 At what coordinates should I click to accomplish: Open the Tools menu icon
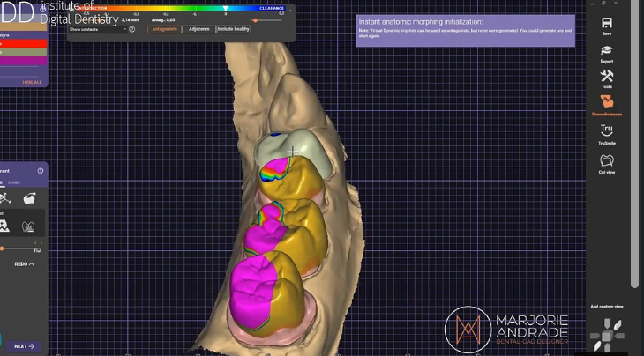tap(607, 76)
